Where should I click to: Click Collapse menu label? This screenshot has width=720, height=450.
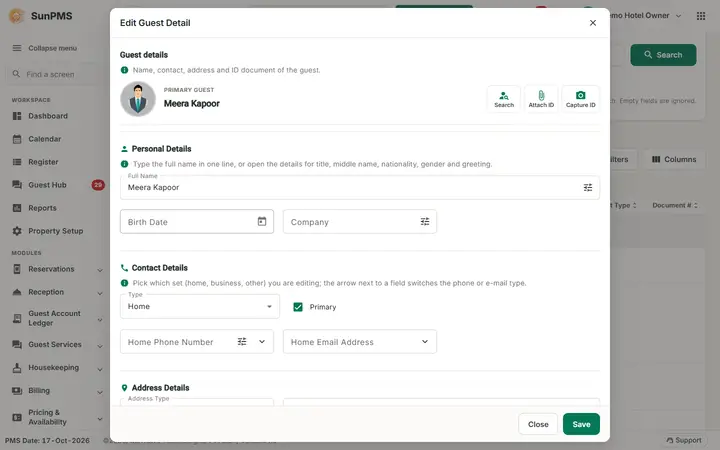(52, 48)
